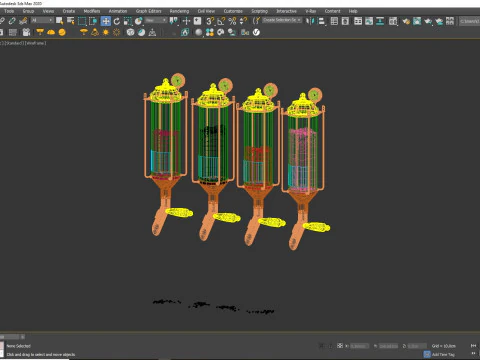Click the V-Ray logo icon
480x360 pixels.
point(256,32)
